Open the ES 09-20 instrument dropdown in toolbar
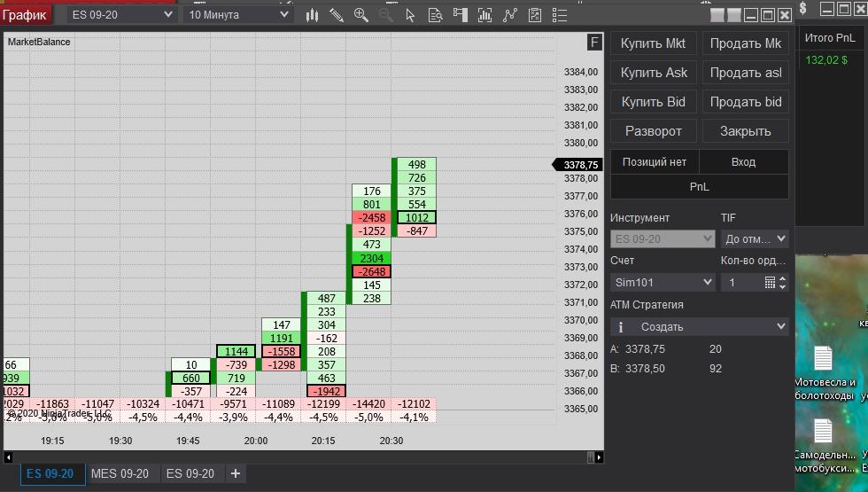 [121, 15]
